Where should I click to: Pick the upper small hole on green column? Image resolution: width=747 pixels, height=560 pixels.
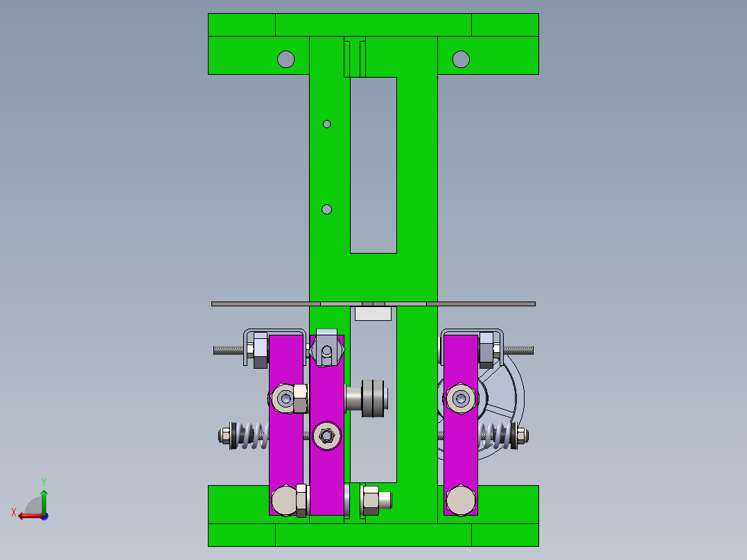(x=327, y=124)
